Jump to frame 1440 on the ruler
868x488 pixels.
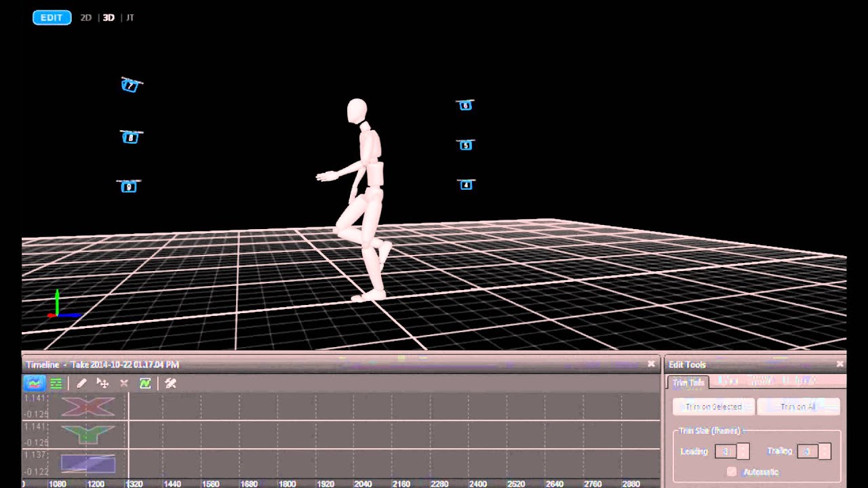(172, 484)
